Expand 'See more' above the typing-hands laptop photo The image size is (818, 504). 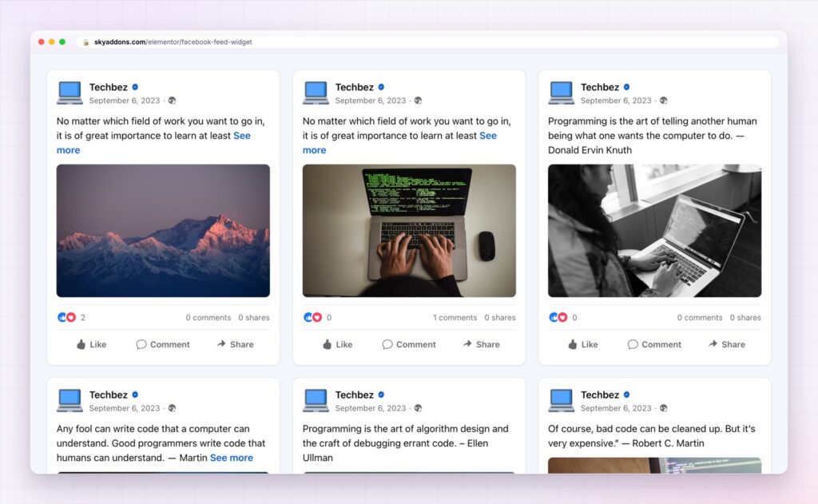click(488, 136)
